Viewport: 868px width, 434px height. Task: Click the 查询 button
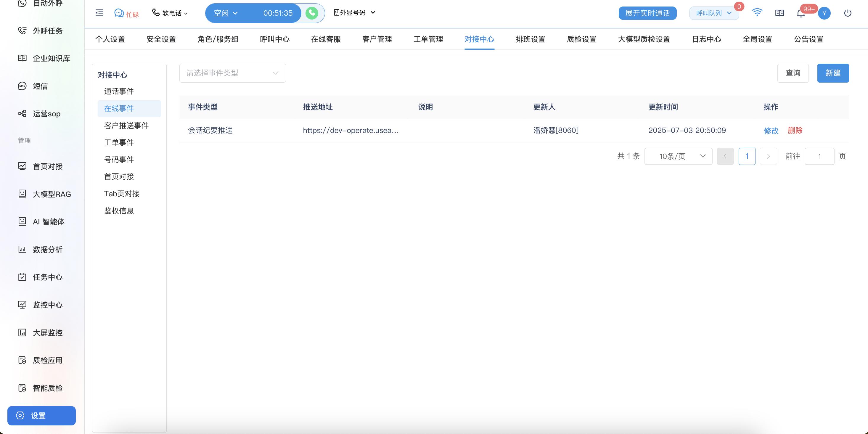point(793,73)
